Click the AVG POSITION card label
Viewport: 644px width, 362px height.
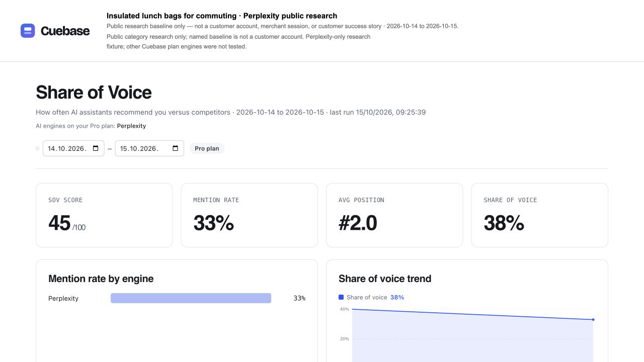click(x=361, y=200)
